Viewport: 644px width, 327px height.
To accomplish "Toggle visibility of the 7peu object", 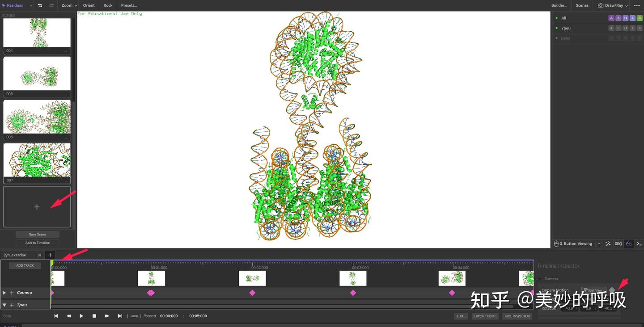I will pos(557,28).
